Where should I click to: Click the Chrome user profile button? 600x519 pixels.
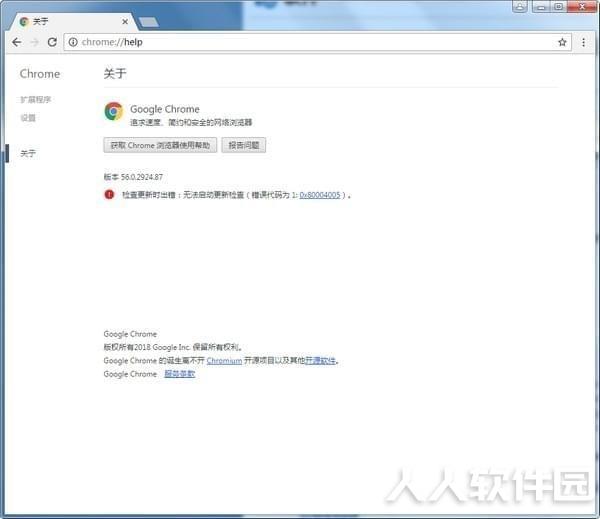point(520,7)
